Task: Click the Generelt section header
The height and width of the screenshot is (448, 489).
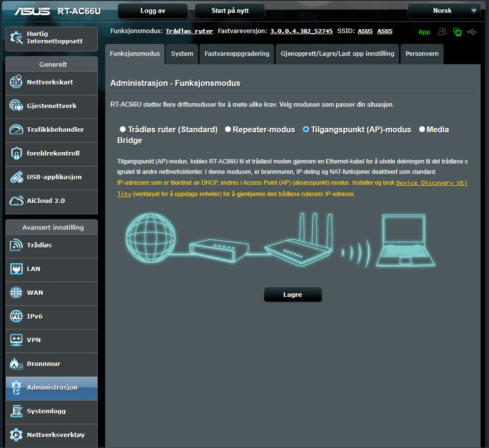Action: click(x=52, y=64)
